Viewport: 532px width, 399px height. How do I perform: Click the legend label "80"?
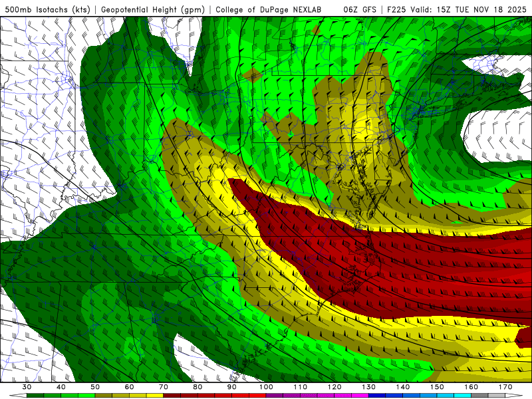[x=198, y=387]
